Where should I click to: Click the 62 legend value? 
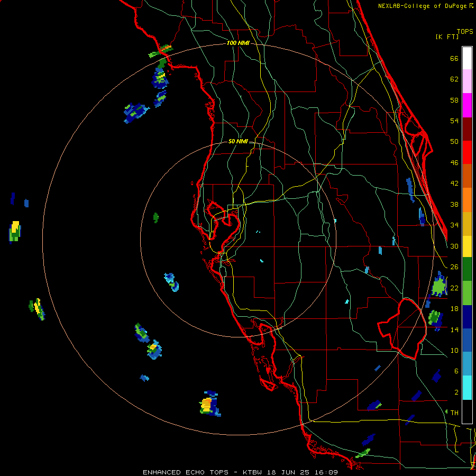454,79
